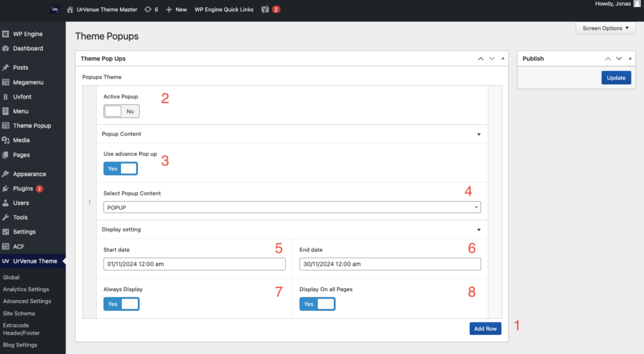Click the Tools wrench icon in sidebar
The height and width of the screenshot is (354, 644).
click(6, 218)
